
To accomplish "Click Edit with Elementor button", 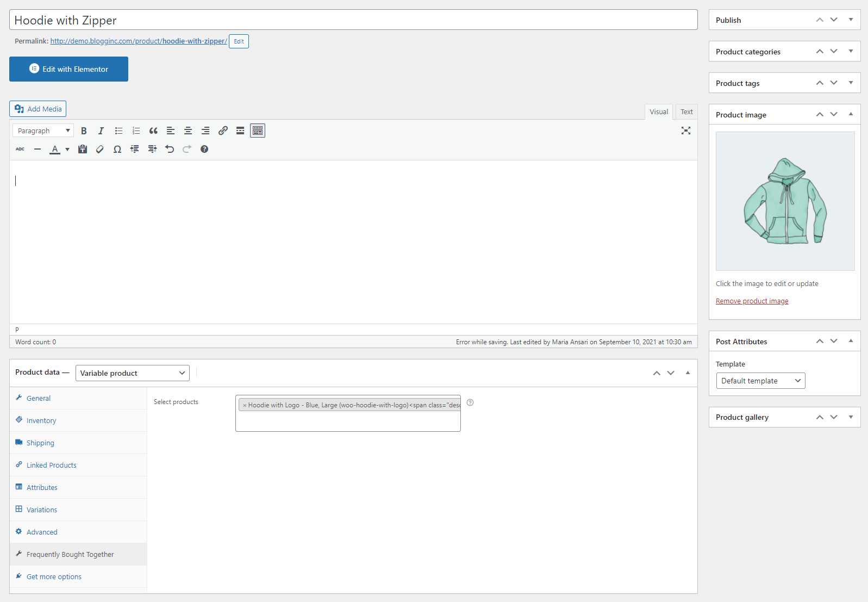I will click(68, 69).
